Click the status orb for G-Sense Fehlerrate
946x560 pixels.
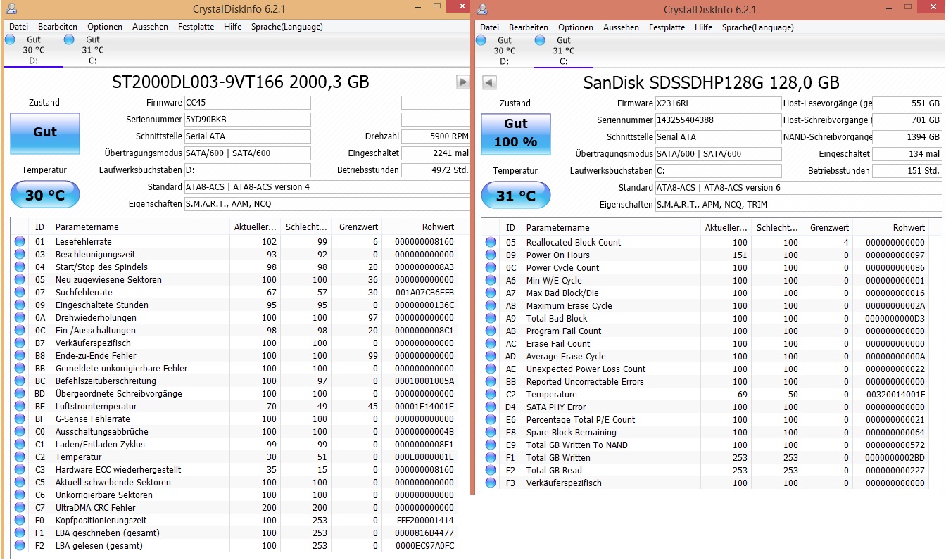20,419
